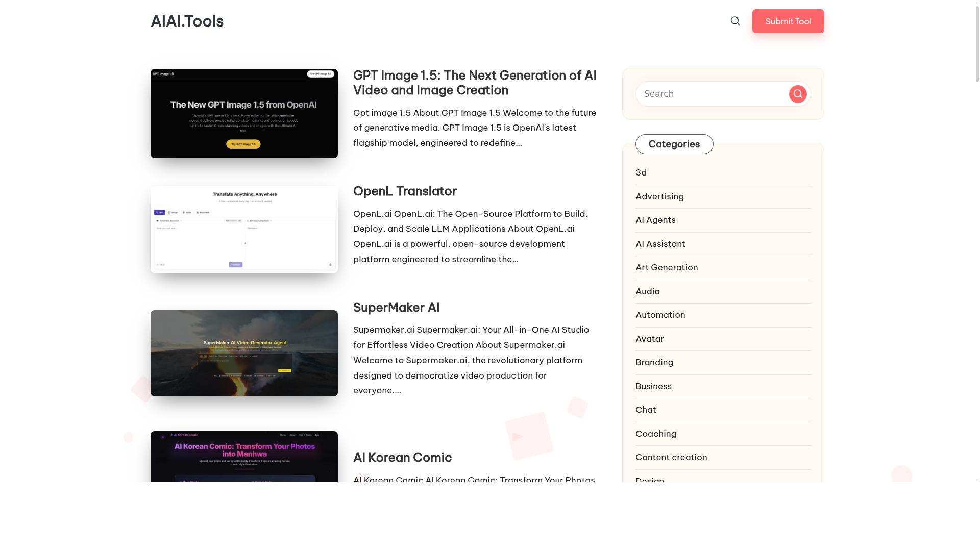Select the Automation category
The height and width of the screenshot is (551, 980).
[x=660, y=315]
